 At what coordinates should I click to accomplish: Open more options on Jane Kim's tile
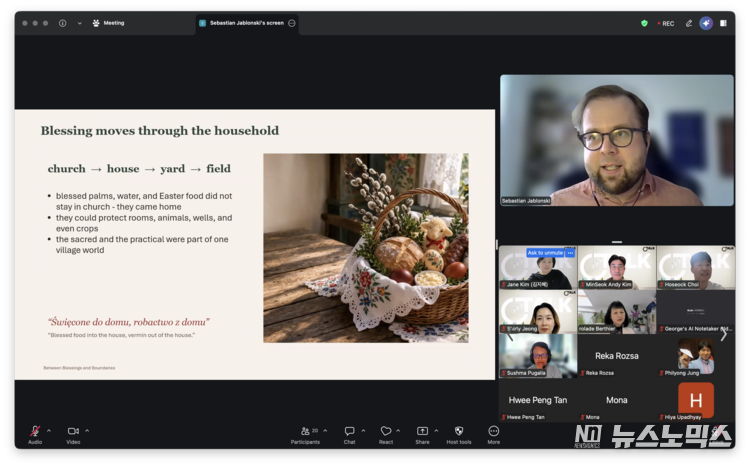(x=570, y=253)
